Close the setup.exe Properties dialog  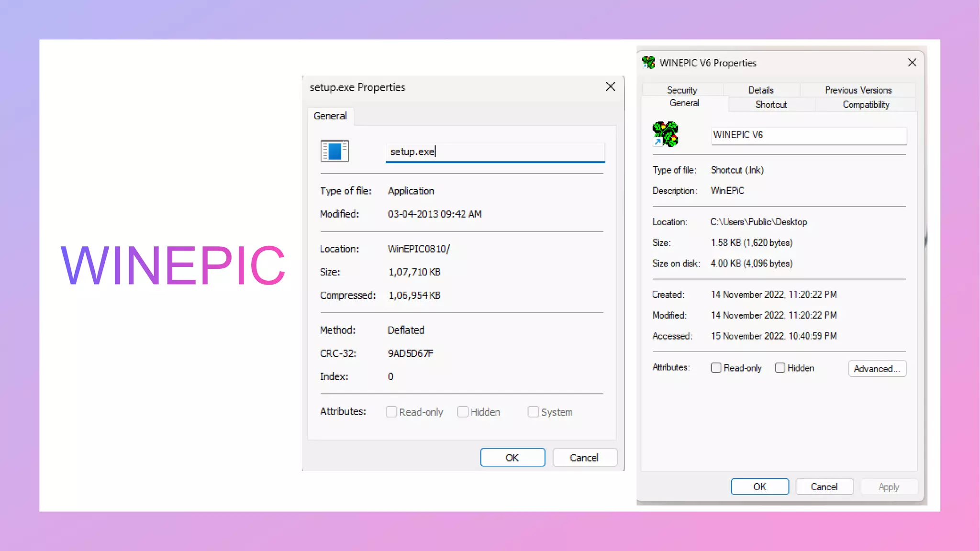tap(610, 87)
